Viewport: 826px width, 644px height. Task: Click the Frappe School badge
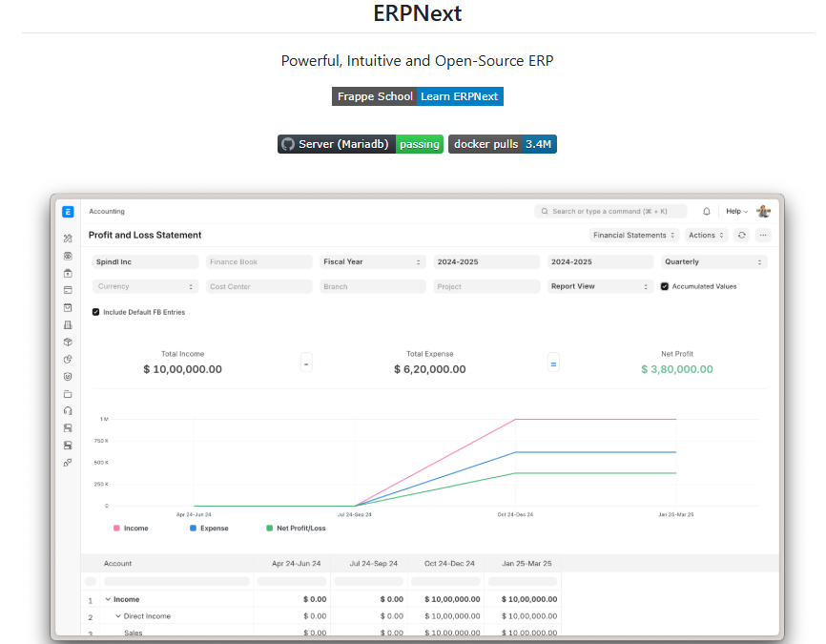[x=375, y=96]
